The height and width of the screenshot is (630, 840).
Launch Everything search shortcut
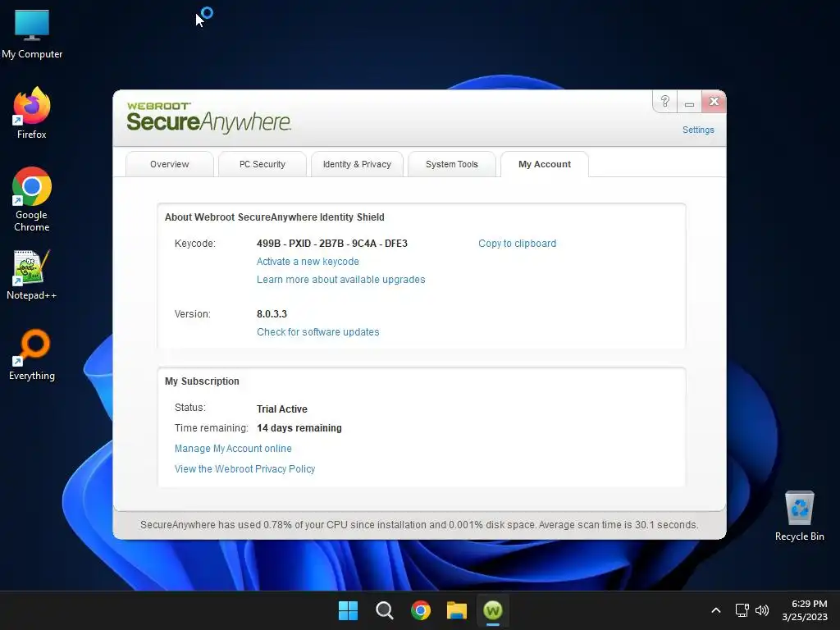pyautogui.click(x=32, y=354)
